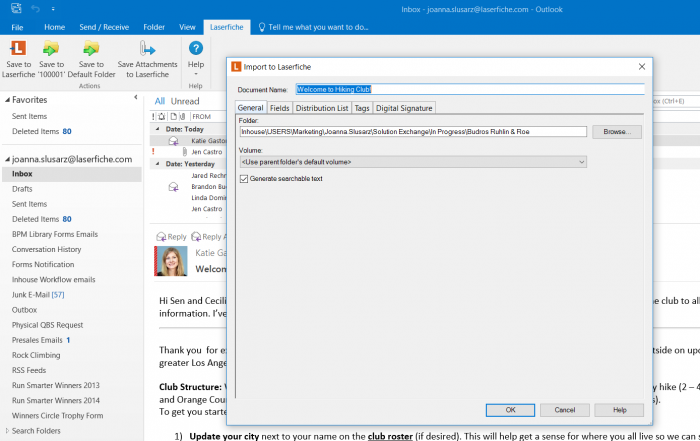Uncheck Generate searchable text checkbox

[x=245, y=178]
